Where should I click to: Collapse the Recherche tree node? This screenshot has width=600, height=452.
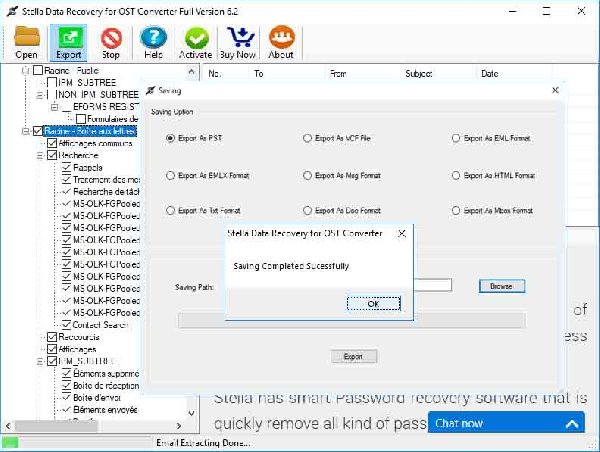click(41, 156)
